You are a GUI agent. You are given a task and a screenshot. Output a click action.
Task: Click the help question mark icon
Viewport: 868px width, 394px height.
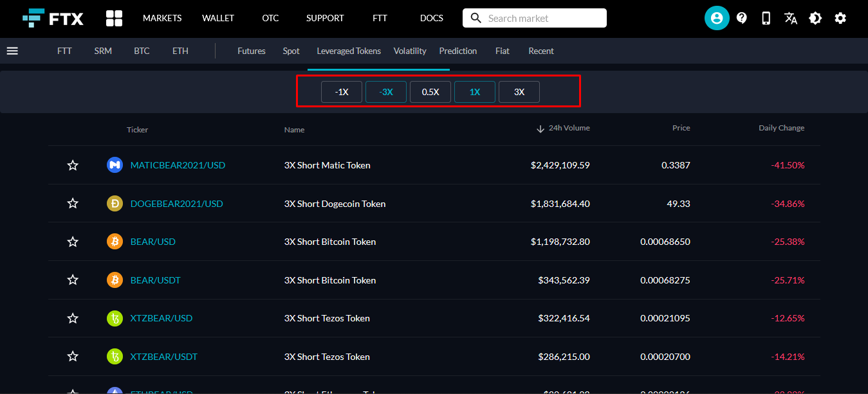[x=741, y=18]
